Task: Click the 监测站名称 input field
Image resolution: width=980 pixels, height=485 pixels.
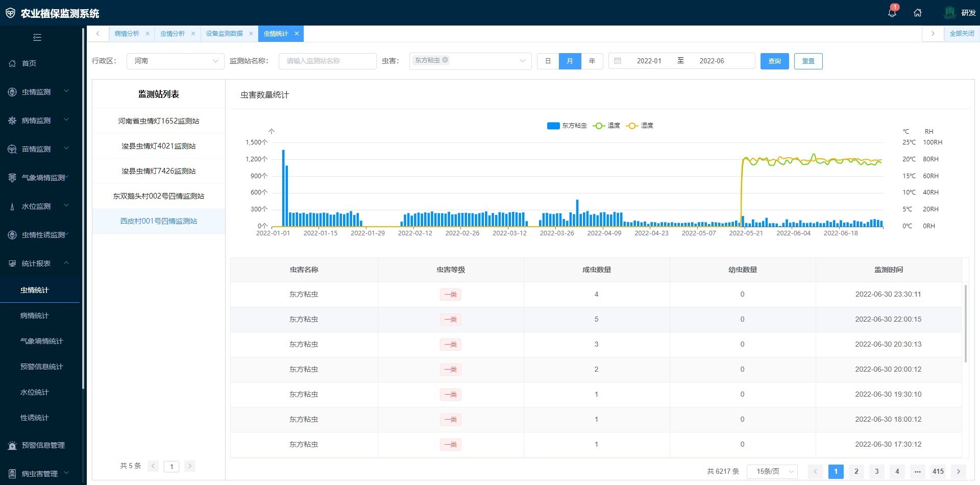Action: click(327, 61)
